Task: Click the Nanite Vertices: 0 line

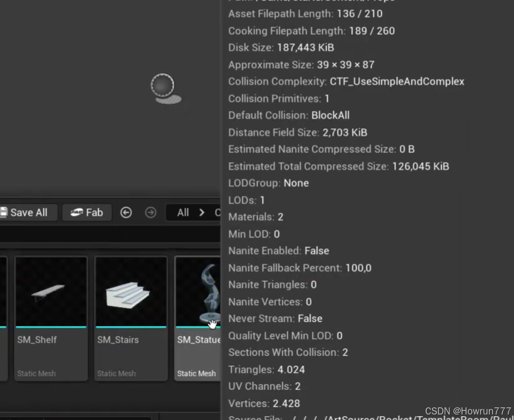Action: click(270, 302)
